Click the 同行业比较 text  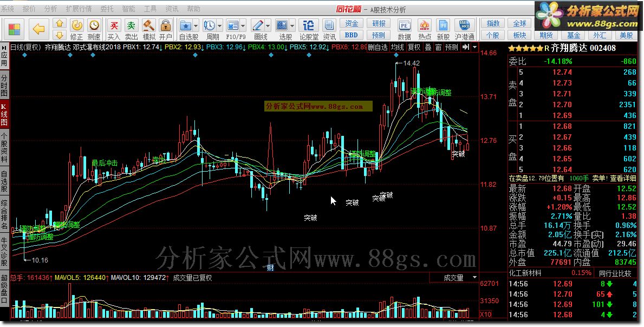615,273
